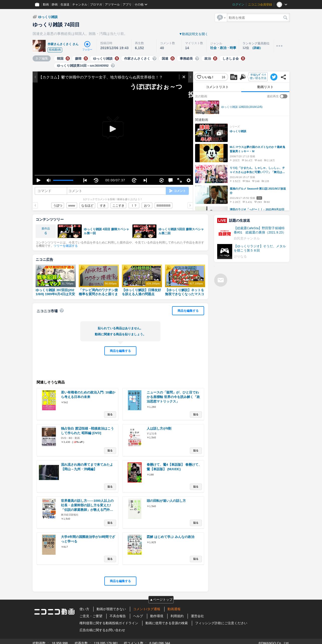Skip forward 10 seconds icon

tap(134, 180)
